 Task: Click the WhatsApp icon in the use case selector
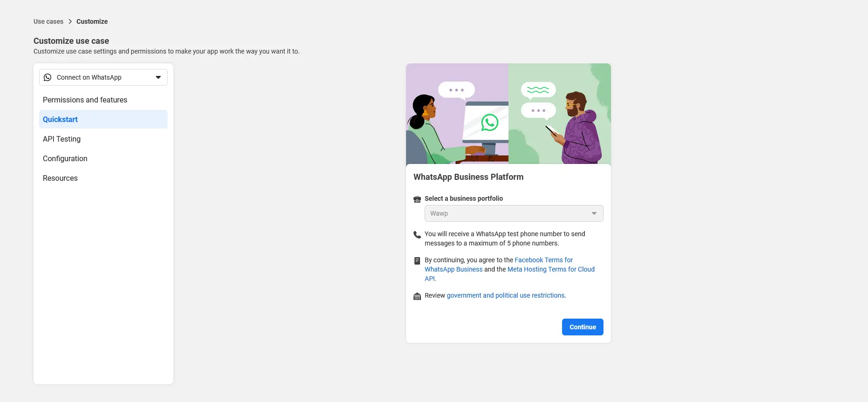coord(47,77)
